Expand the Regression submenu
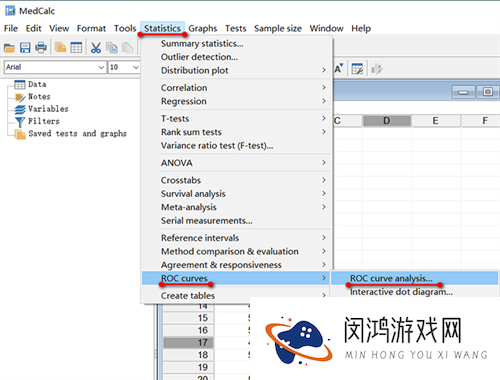 (x=237, y=101)
